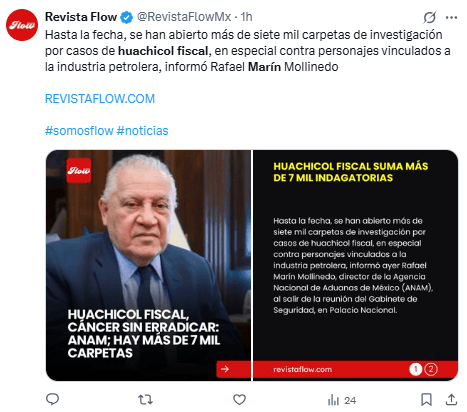467x412 pixels.
Task: Open the three-dot more options menu
Action: pyautogui.click(x=451, y=17)
